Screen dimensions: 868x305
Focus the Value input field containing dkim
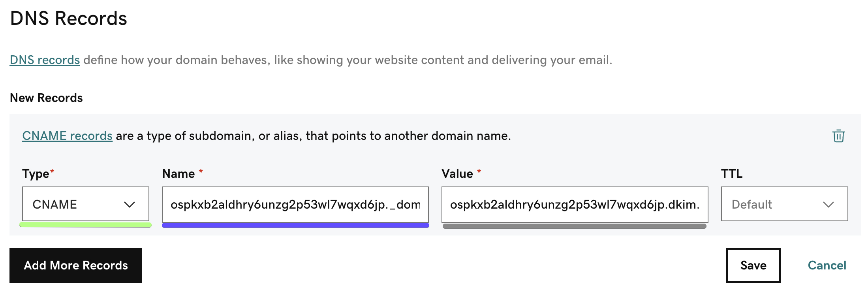coord(575,204)
